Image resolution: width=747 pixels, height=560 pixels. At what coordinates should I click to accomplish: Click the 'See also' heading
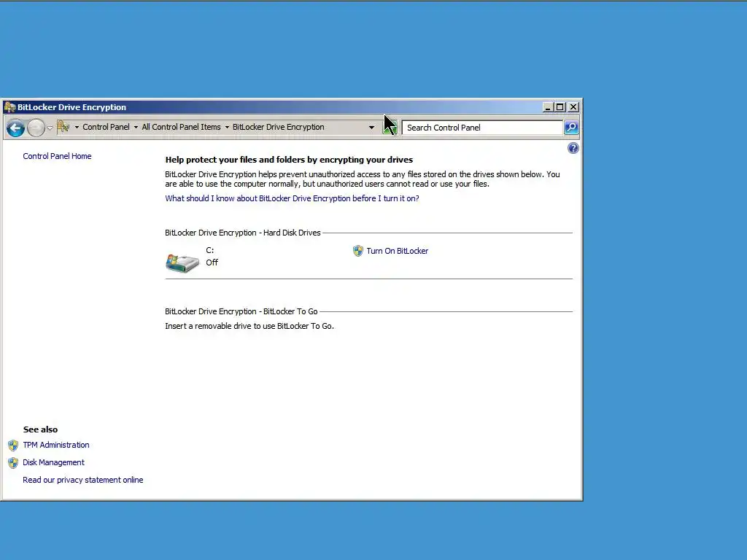(x=41, y=429)
